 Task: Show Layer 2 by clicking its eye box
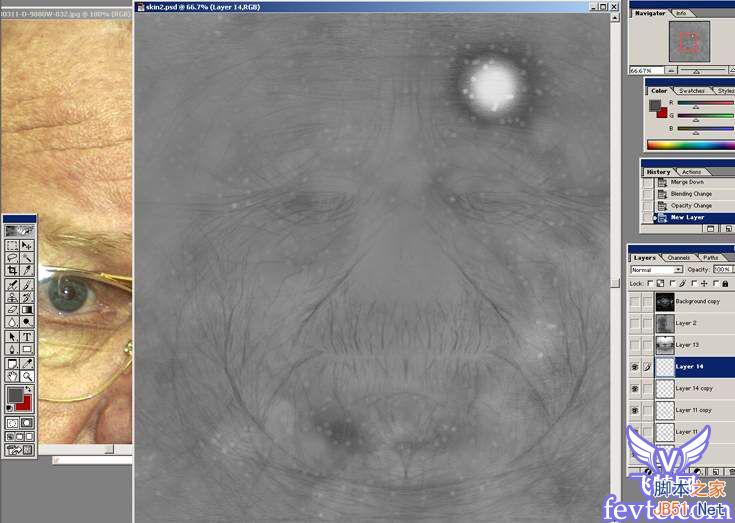634,323
